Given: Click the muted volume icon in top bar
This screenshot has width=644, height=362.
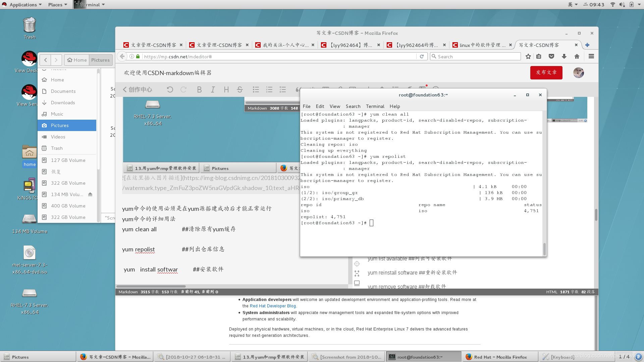Looking at the screenshot, I should pyautogui.click(x=622, y=4).
